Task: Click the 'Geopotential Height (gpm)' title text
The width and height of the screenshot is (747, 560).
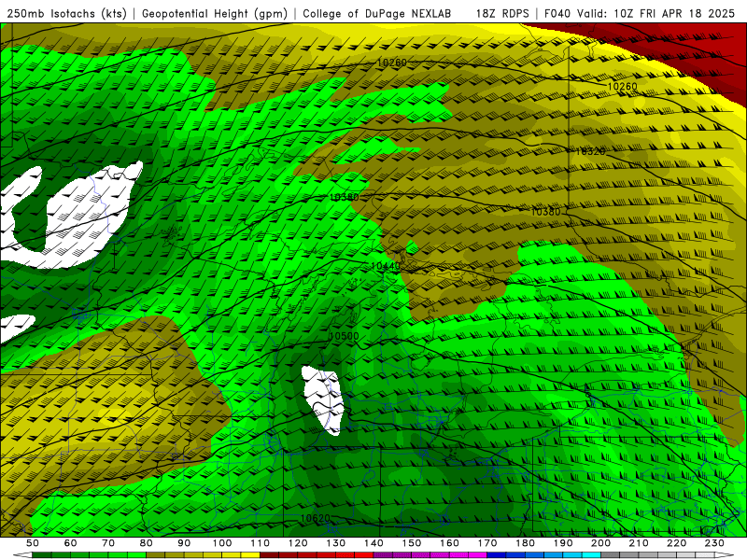Action: coord(215,14)
